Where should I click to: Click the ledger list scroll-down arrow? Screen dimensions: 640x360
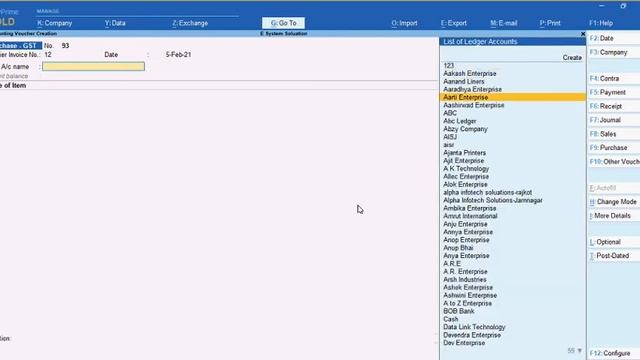click(x=580, y=351)
